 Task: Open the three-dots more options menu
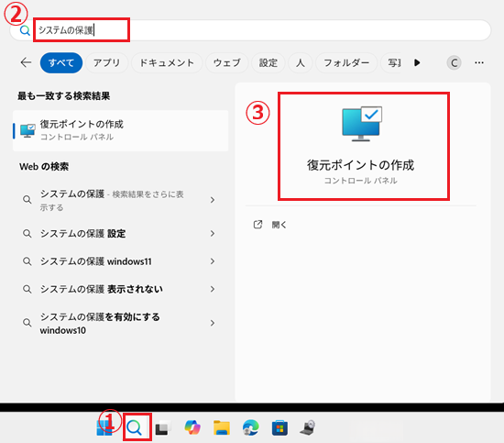[479, 62]
